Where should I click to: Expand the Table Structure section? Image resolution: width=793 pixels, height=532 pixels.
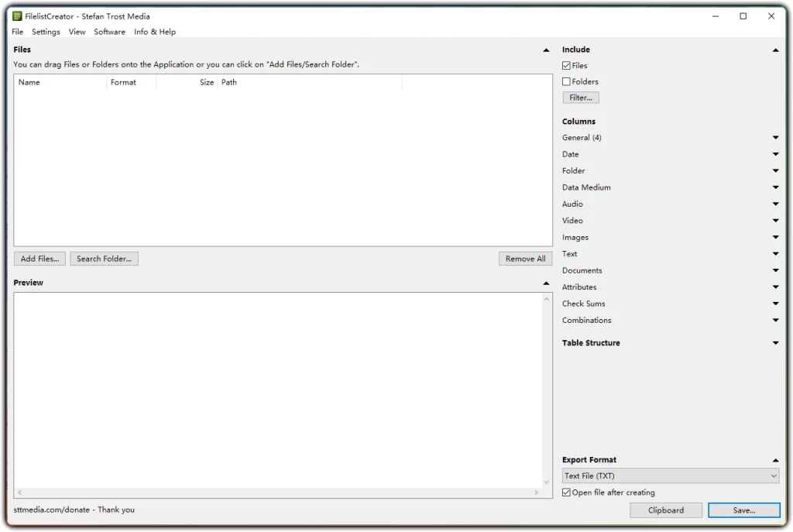775,342
